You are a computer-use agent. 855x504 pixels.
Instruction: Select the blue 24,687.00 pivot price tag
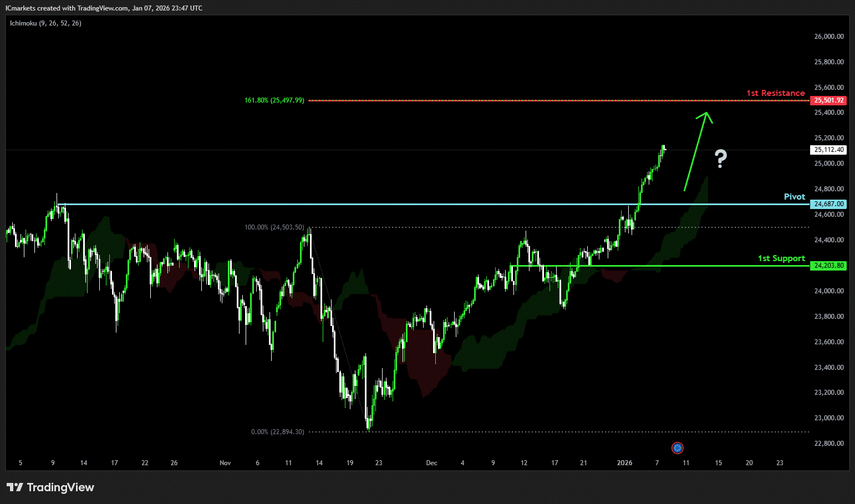(828, 204)
